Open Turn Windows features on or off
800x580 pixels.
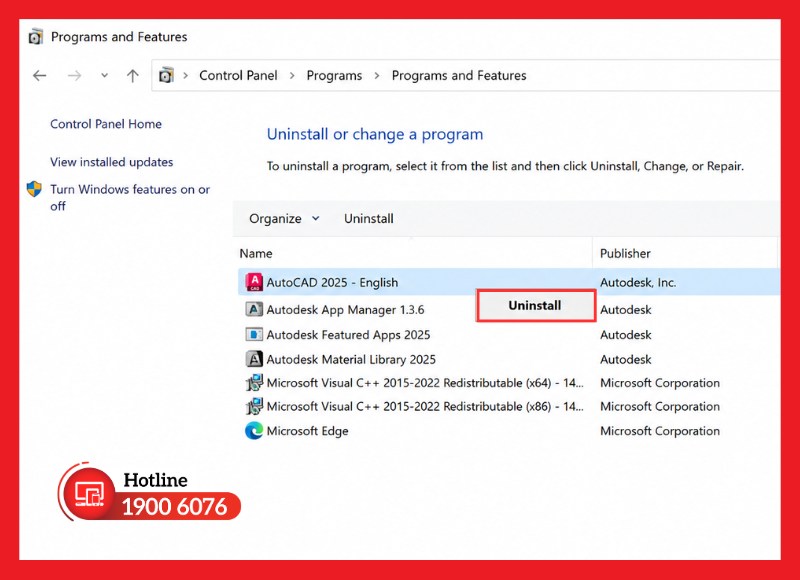pyautogui.click(x=130, y=197)
